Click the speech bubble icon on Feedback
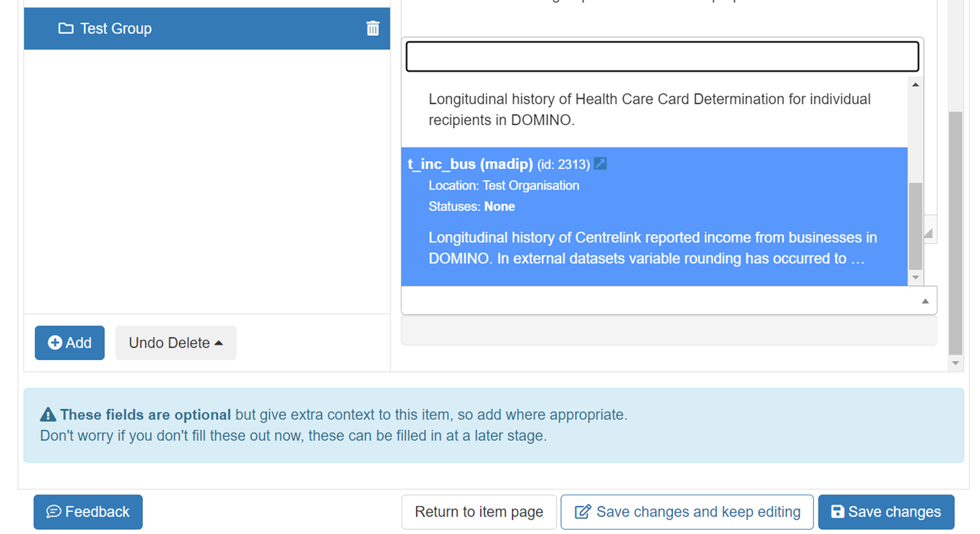The width and height of the screenshot is (980, 534). 53,511
